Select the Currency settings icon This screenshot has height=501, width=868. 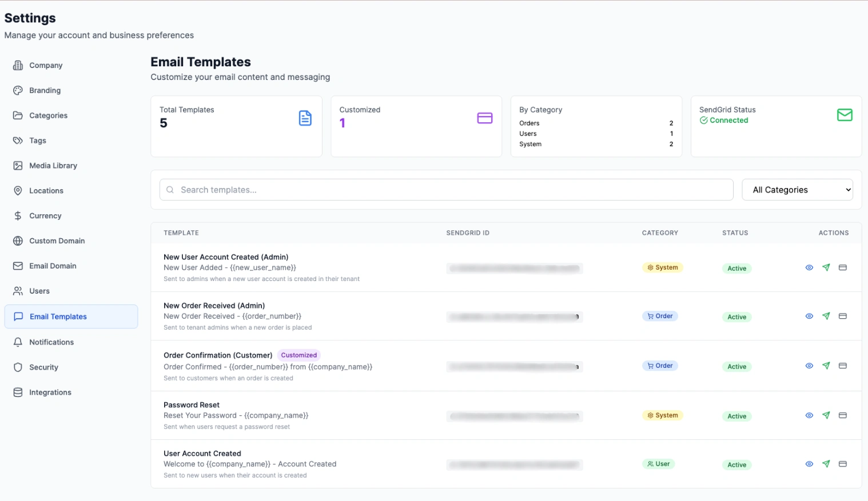(x=18, y=216)
